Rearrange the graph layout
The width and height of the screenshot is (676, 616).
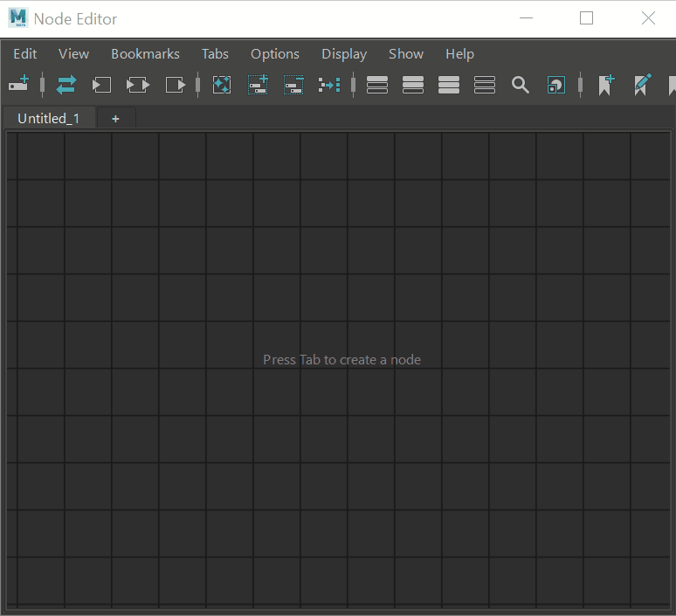click(x=329, y=85)
